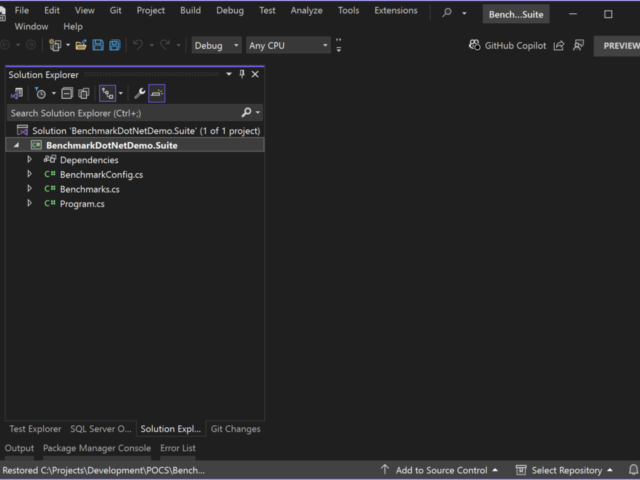Toggle the Preview Selected Items button

point(157,93)
